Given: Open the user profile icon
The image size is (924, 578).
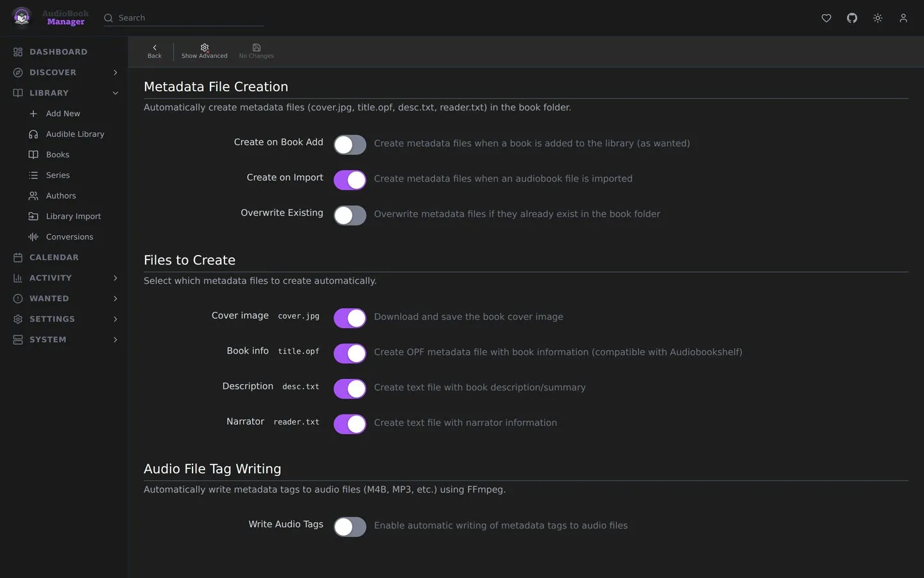Looking at the screenshot, I should (903, 18).
